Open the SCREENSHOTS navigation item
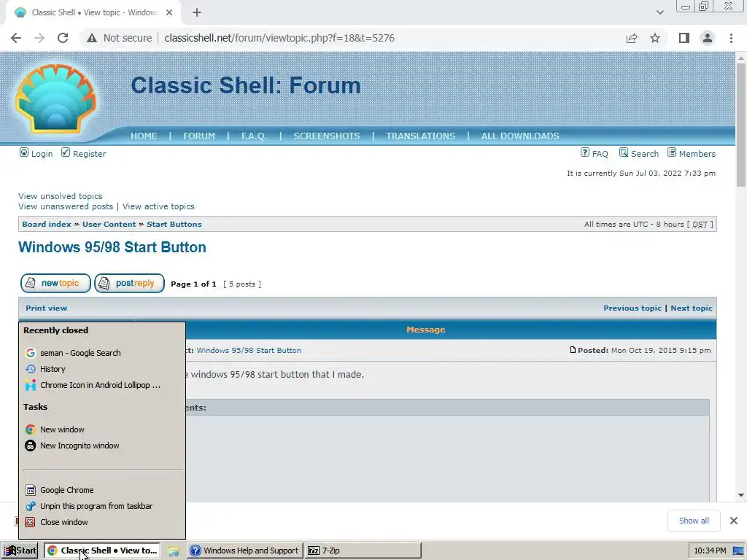Screen dimensions: 747x560 [x=327, y=136]
